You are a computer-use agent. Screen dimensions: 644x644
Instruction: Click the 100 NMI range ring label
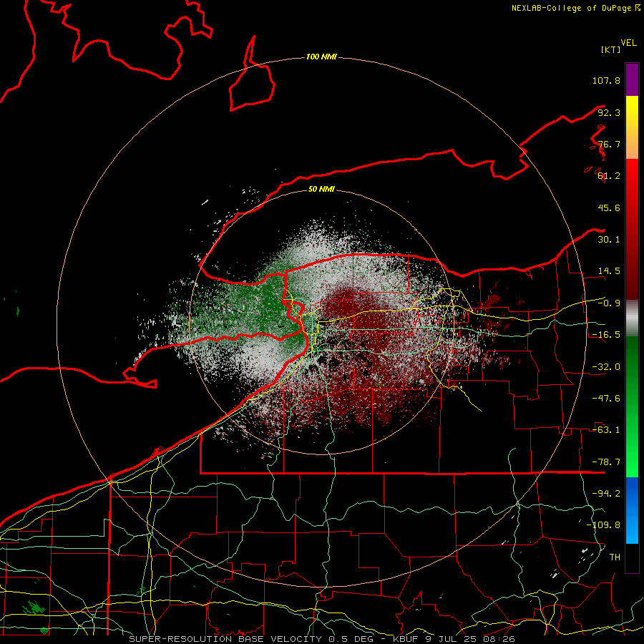(x=321, y=57)
